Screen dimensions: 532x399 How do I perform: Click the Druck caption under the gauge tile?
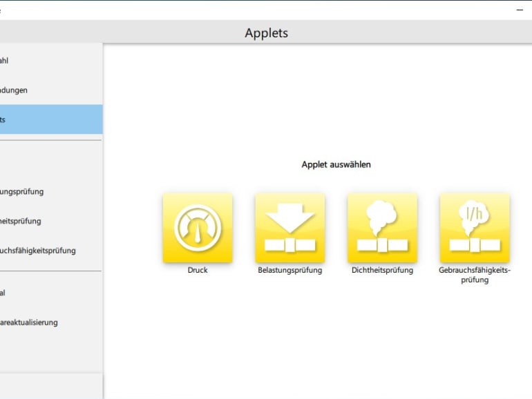tap(198, 271)
